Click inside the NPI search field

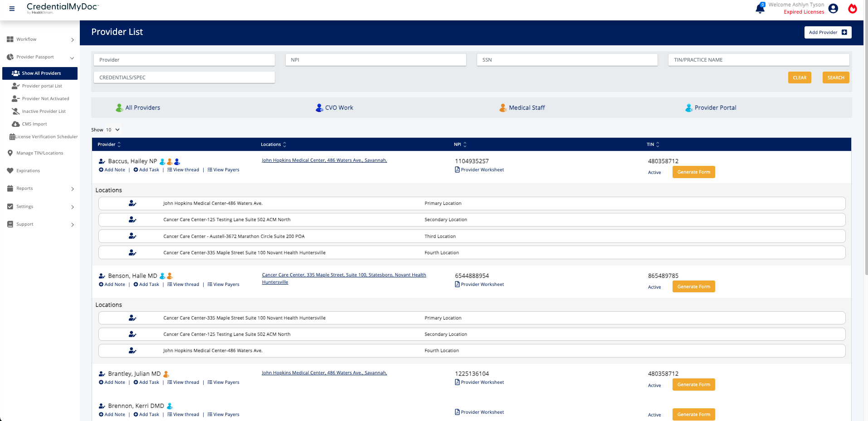pos(375,59)
